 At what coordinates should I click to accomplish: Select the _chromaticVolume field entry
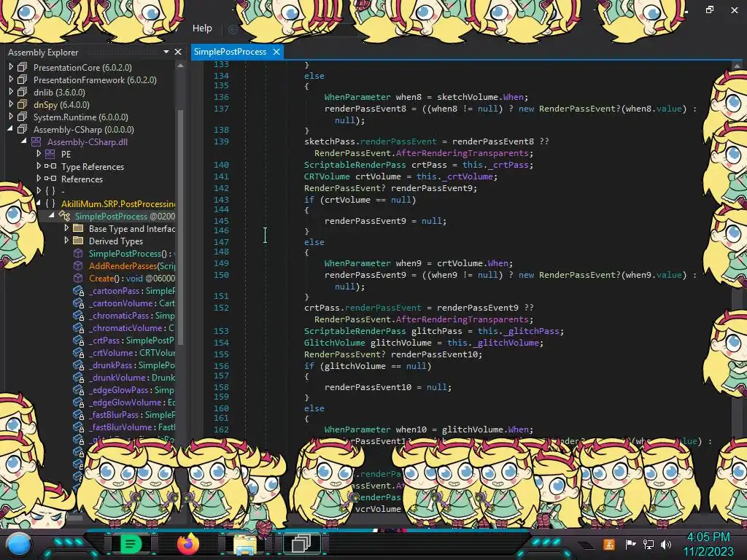(x=132, y=327)
